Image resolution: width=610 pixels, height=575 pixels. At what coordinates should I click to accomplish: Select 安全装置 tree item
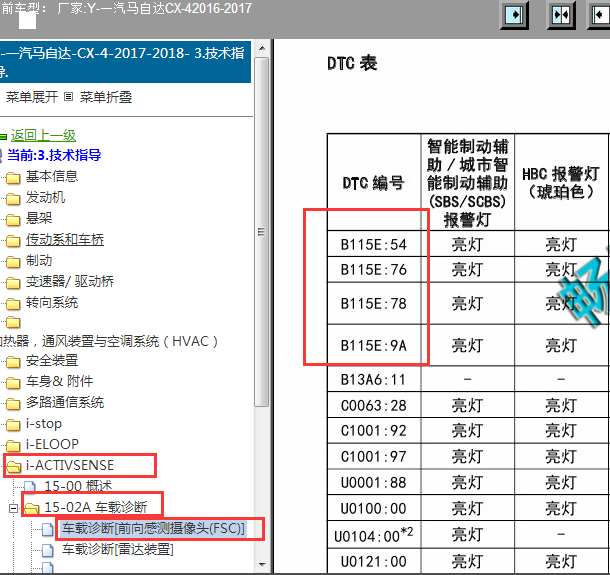(x=52, y=360)
